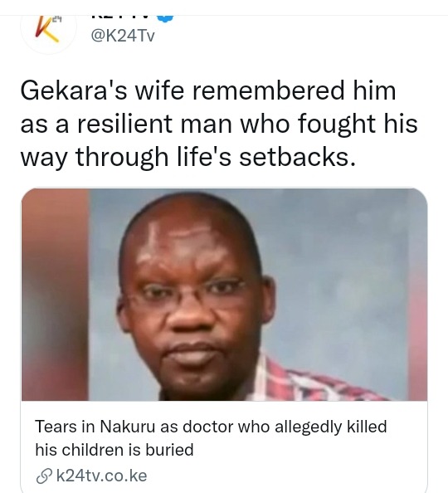Viewport: 448px width, 493px height.
Task: Select the 'his children is buried' line
Action: point(114,450)
